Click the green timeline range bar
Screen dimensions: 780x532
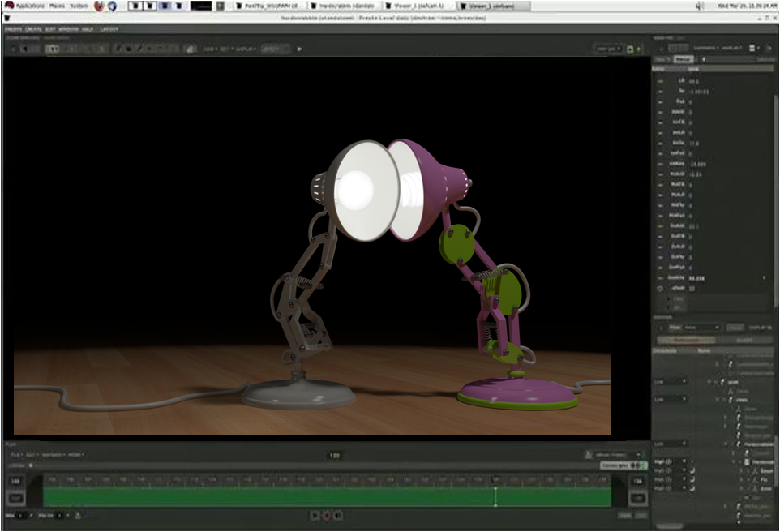click(x=327, y=496)
